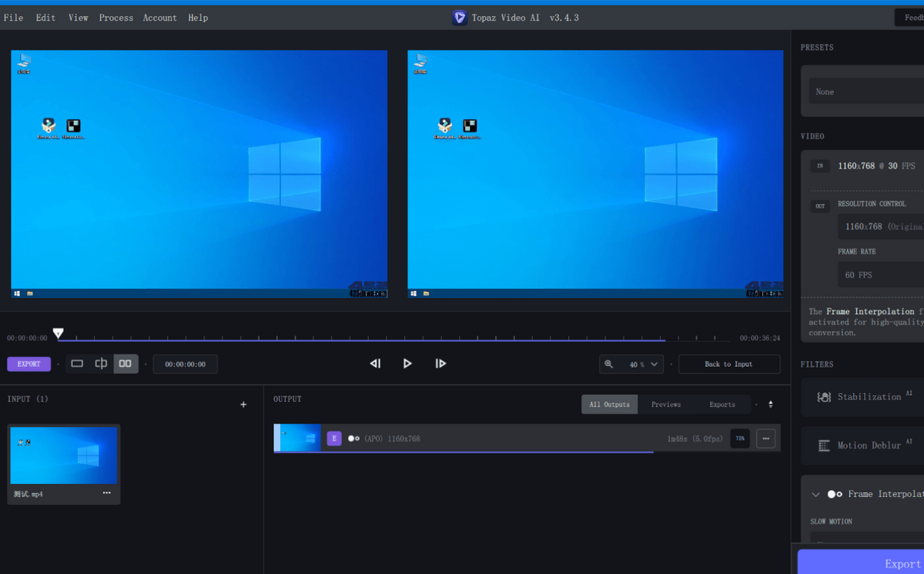Show the Exports tab

click(722, 405)
